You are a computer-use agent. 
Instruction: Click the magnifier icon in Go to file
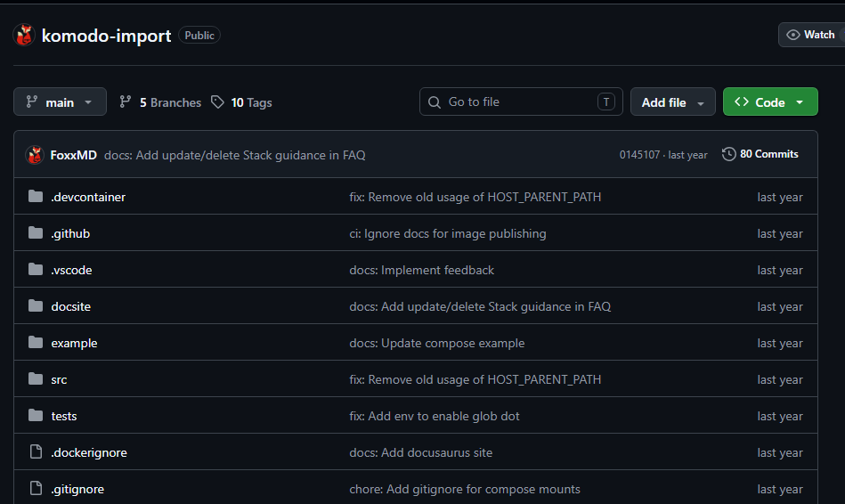pyautogui.click(x=435, y=102)
